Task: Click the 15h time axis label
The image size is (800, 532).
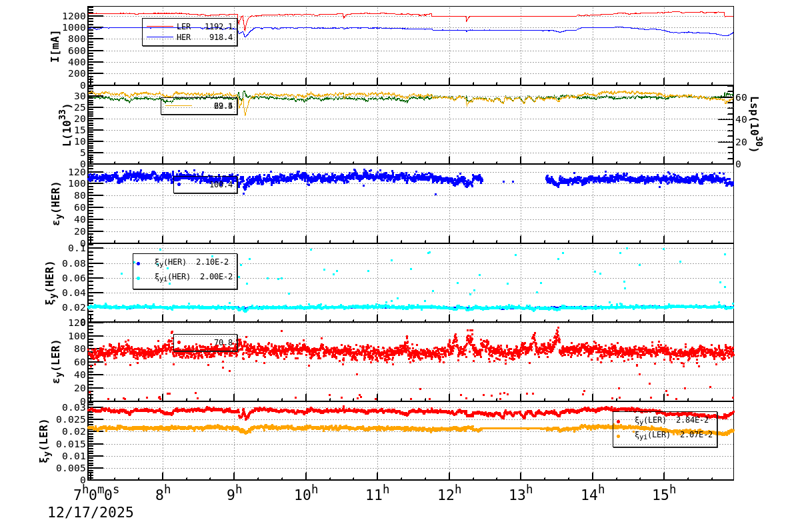Action: (x=665, y=494)
